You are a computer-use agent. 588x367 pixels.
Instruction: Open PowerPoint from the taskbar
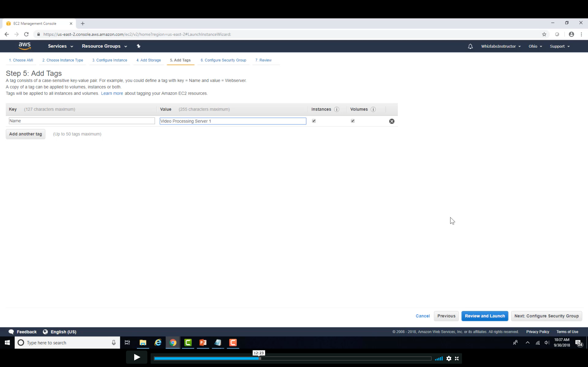(x=203, y=342)
